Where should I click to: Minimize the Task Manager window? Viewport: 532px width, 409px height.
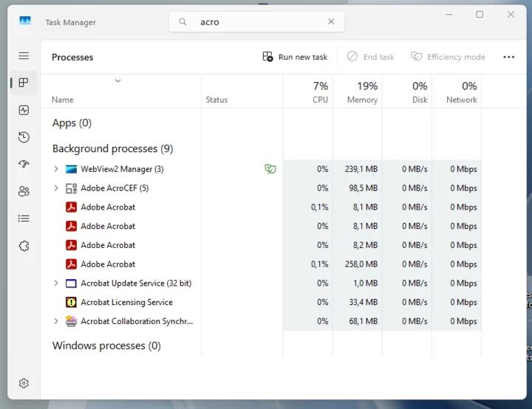449,15
